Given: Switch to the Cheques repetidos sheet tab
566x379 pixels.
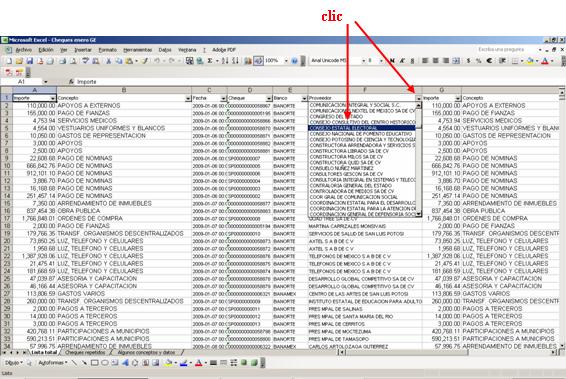Looking at the screenshot, I should click(x=85, y=352).
